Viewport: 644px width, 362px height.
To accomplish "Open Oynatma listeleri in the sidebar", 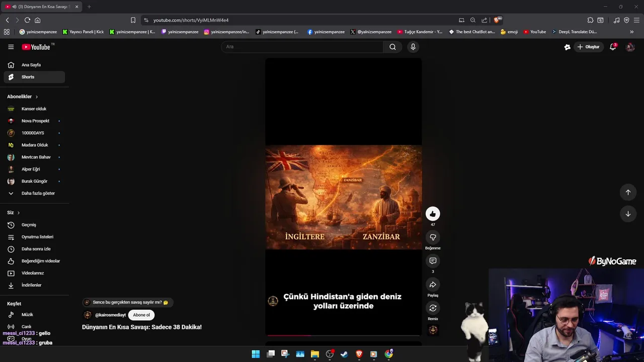I will point(34,237).
